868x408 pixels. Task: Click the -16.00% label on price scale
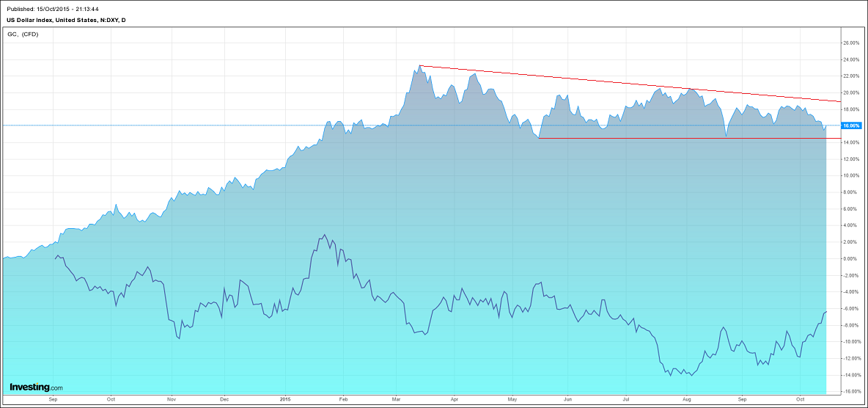(851, 391)
